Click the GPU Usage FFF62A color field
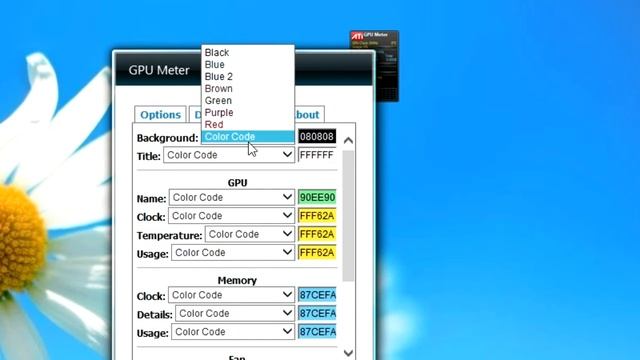Screen dimensions: 640x360 317,253
